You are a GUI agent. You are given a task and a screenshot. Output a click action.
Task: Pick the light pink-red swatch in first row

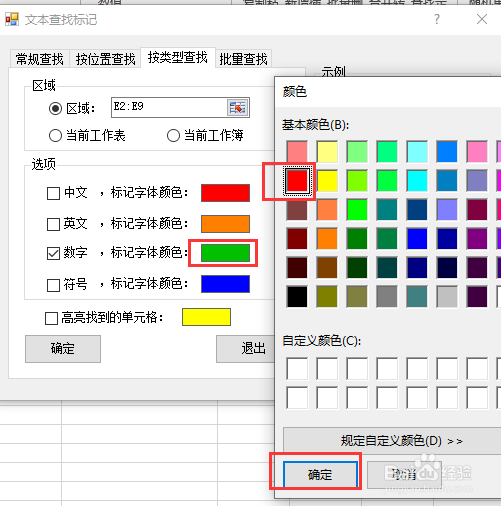[x=297, y=151]
